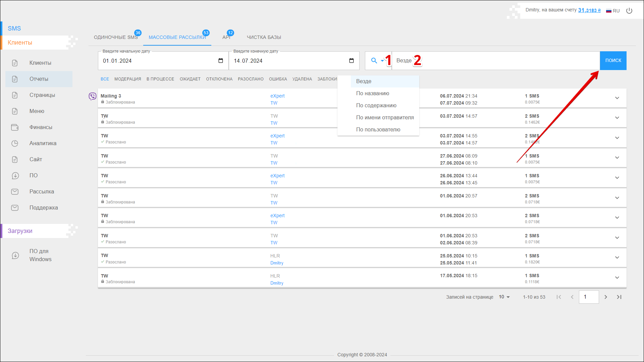Open Финансы wallet sidebar item
Screen dimensions: 644x362
(41, 127)
